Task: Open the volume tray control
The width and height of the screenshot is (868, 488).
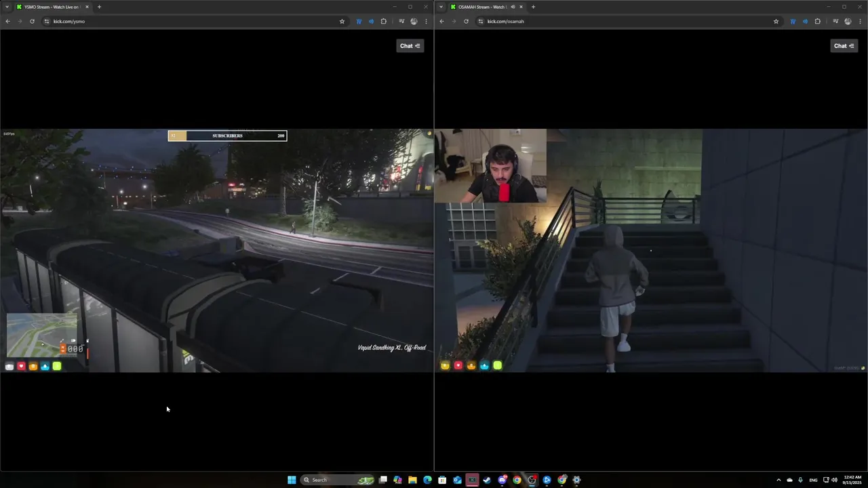Action: pos(833,480)
